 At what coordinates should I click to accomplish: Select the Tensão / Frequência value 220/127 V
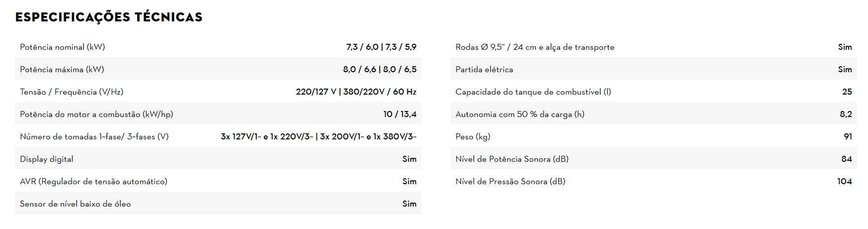[x=316, y=92]
